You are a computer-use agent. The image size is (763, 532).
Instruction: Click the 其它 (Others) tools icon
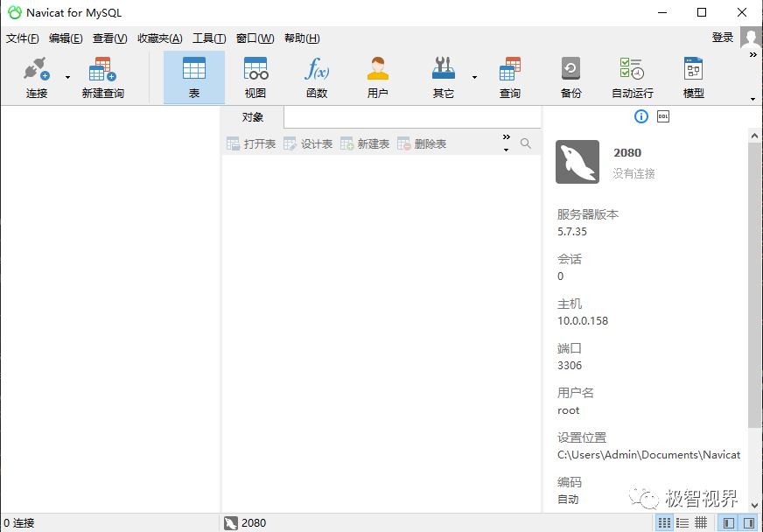coord(444,77)
